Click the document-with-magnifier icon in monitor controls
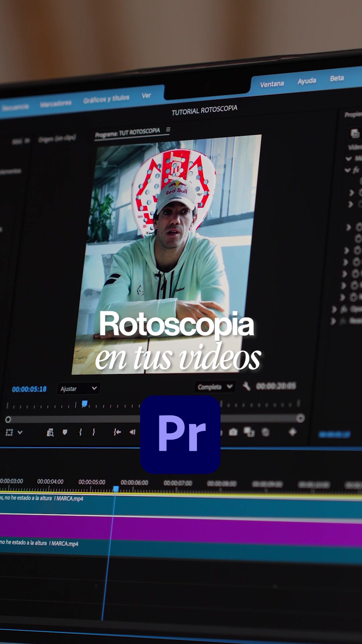The height and width of the screenshot is (644, 362). [50, 433]
